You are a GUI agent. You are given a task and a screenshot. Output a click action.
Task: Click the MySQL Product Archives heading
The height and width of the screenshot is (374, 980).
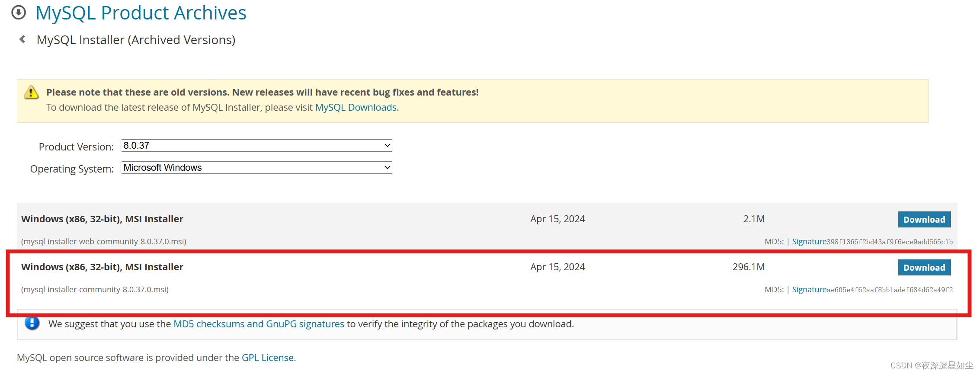(x=141, y=13)
